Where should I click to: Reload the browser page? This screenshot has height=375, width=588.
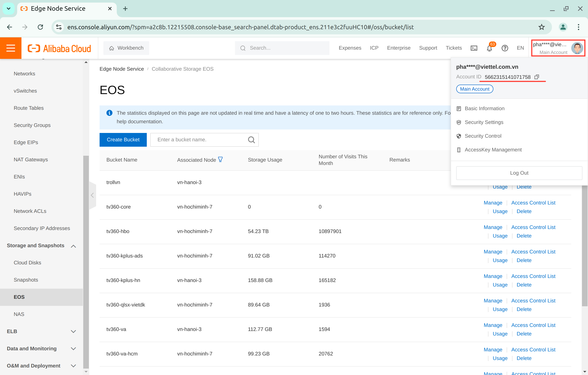pyautogui.click(x=40, y=27)
